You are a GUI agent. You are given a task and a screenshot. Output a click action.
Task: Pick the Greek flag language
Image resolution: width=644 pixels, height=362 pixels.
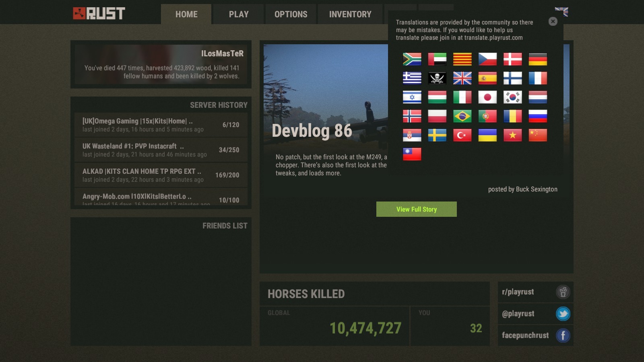click(412, 78)
